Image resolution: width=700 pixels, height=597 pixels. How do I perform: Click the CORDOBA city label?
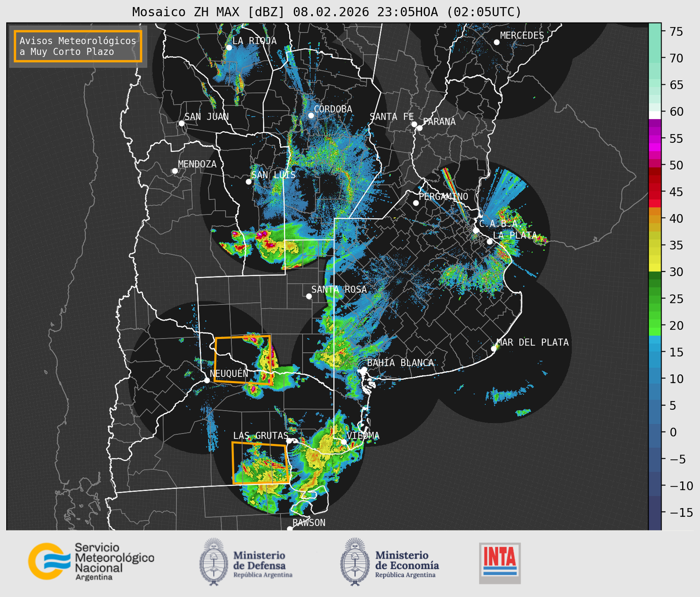(x=333, y=109)
